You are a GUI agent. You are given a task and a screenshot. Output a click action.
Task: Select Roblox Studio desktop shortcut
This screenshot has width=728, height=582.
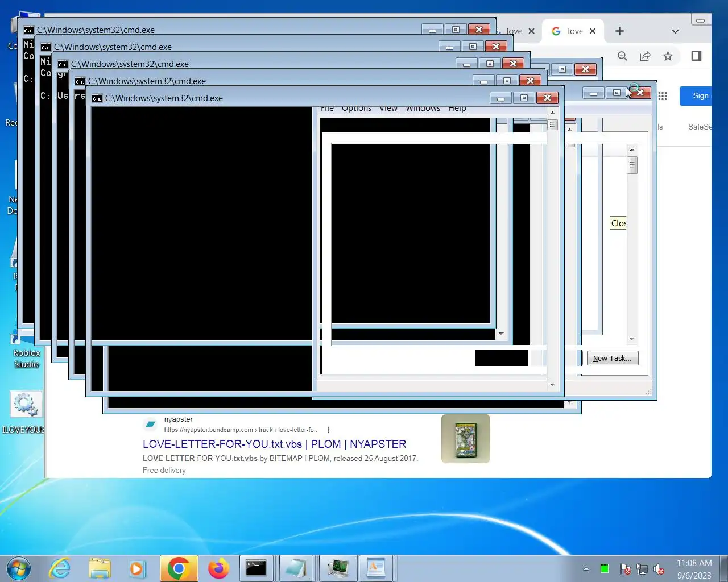(26, 351)
